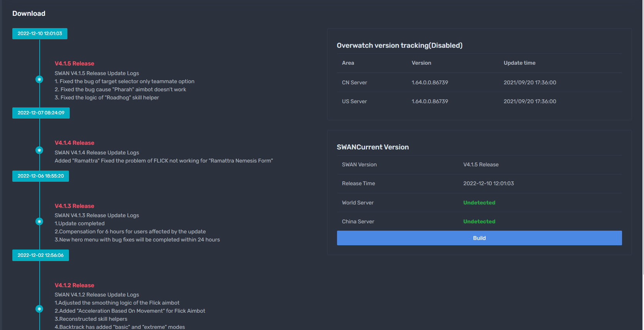Select the 2022-12-02 12:56:06 date badge
This screenshot has height=330, width=644.
tap(40, 255)
